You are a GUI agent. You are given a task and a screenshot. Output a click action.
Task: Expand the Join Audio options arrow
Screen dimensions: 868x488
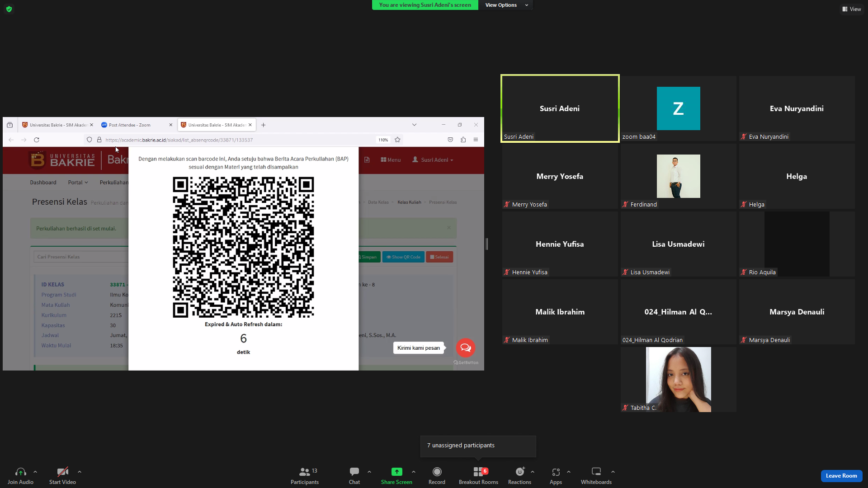[x=35, y=472]
